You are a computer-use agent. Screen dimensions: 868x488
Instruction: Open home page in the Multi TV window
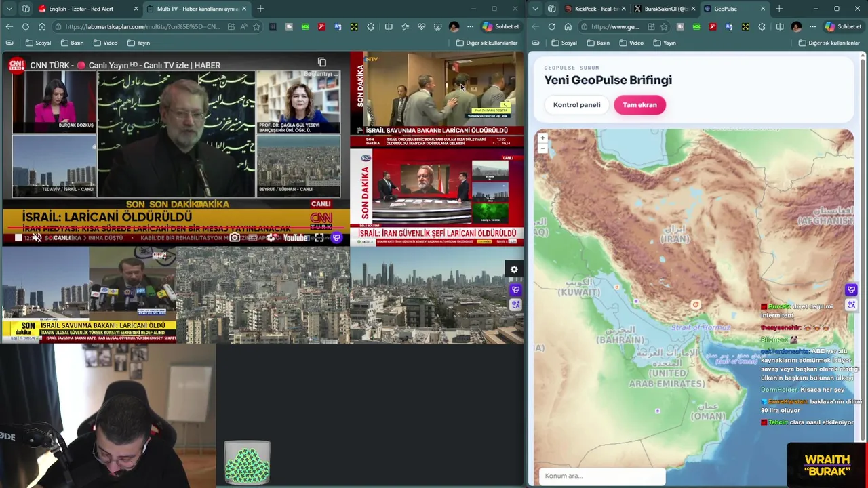41,26
